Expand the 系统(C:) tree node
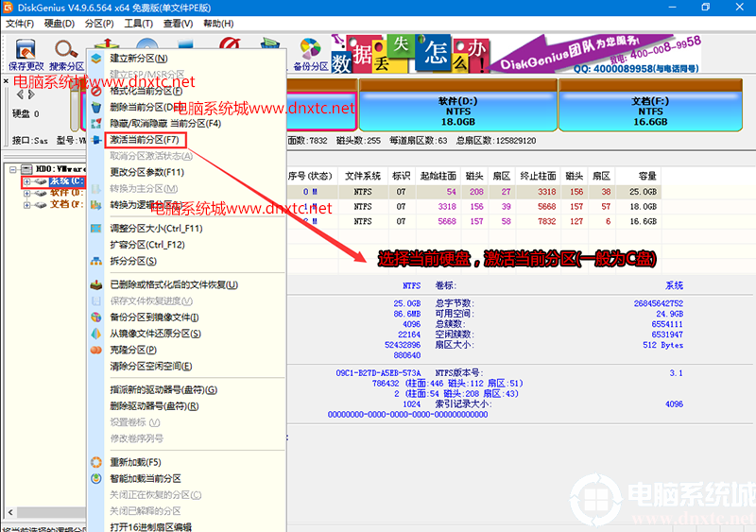The height and width of the screenshot is (532, 756). (27, 181)
